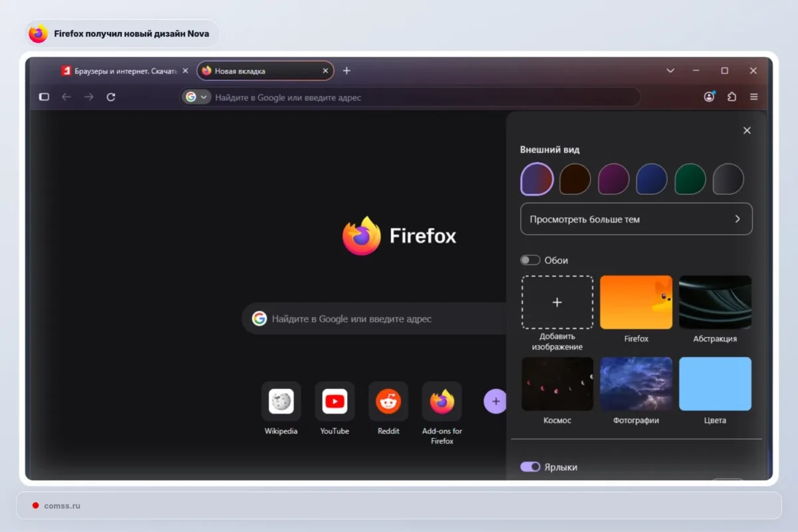Go back with the left arrow button
The height and width of the screenshot is (532, 798).
coord(66,97)
